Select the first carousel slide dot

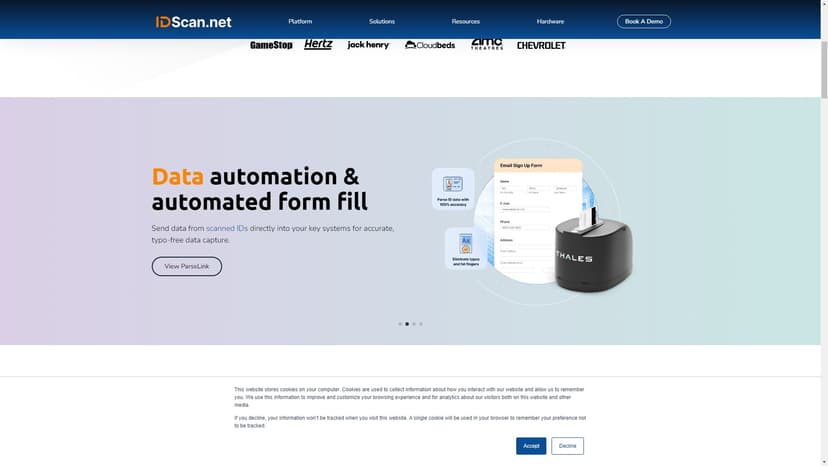pyautogui.click(x=400, y=324)
